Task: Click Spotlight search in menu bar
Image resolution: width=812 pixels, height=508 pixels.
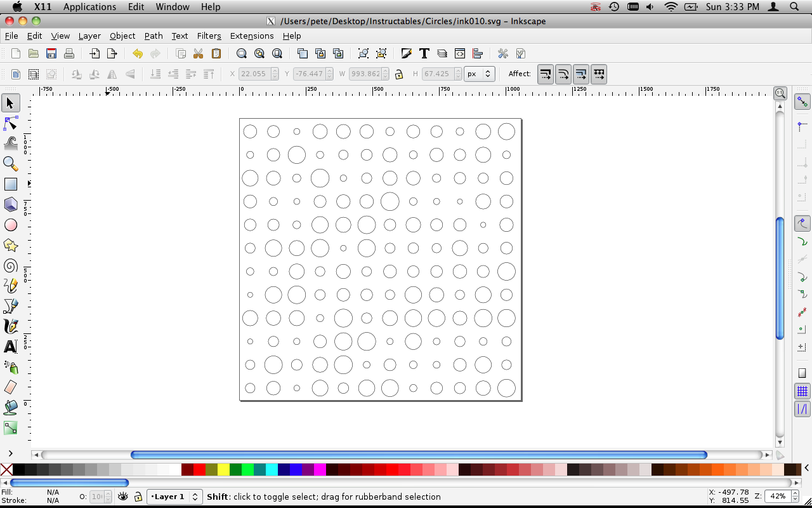Action: 794,7
